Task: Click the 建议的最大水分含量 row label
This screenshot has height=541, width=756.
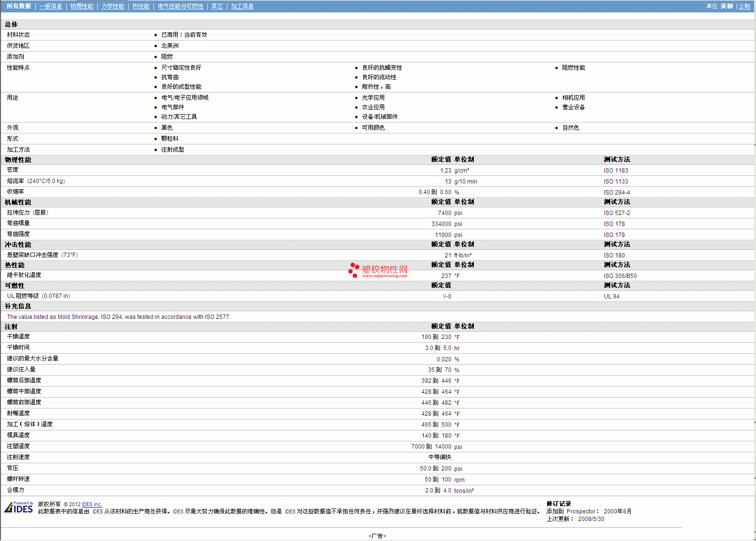Action: pyautogui.click(x=32, y=358)
